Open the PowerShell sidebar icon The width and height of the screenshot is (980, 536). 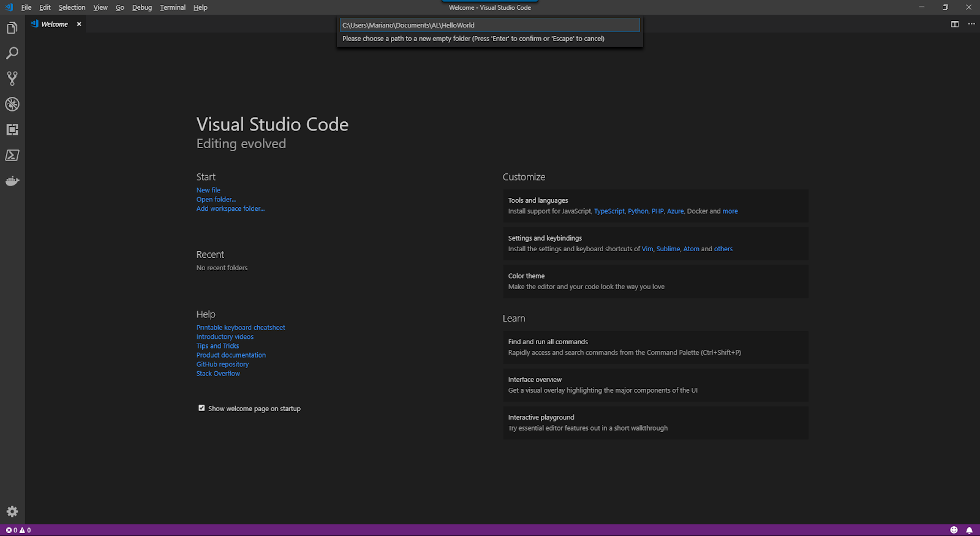pyautogui.click(x=12, y=156)
